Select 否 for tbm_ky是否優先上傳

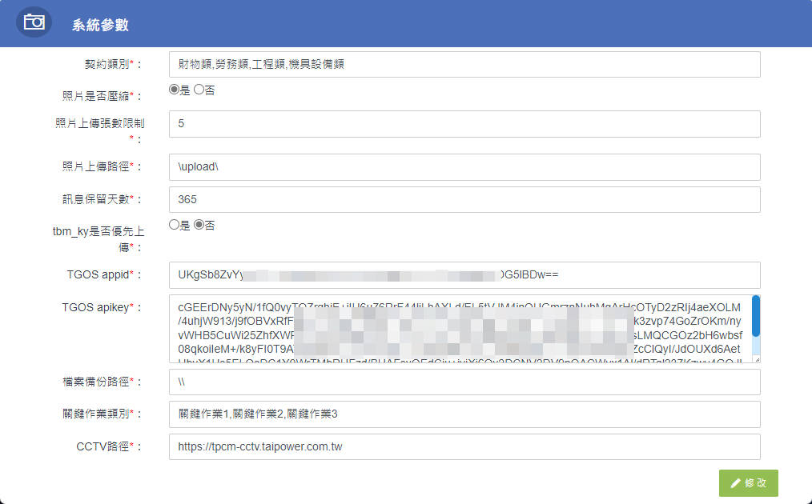(199, 225)
